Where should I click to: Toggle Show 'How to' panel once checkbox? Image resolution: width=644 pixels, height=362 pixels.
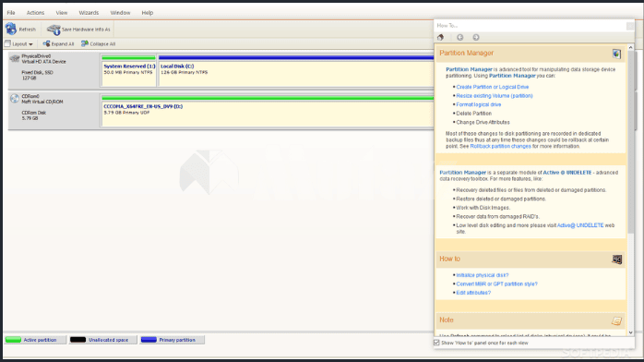point(436,343)
